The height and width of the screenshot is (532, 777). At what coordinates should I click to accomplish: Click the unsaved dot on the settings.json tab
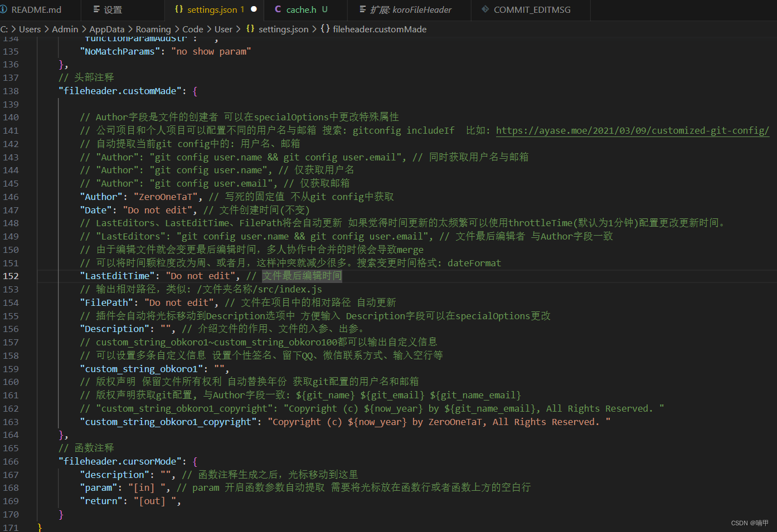[x=254, y=9]
